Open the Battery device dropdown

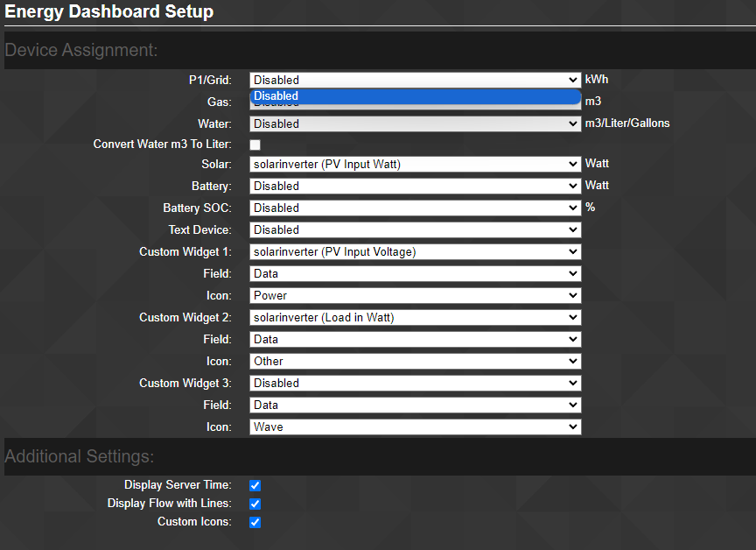pyautogui.click(x=415, y=187)
